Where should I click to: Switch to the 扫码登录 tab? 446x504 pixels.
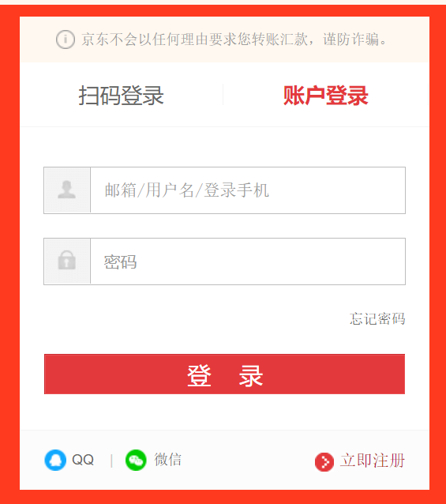122,96
